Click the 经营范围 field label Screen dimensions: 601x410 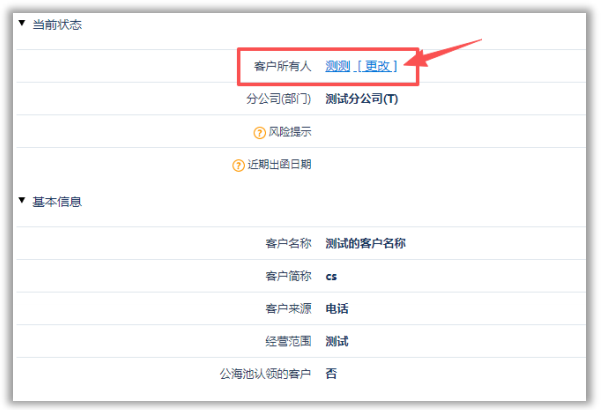point(288,341)
